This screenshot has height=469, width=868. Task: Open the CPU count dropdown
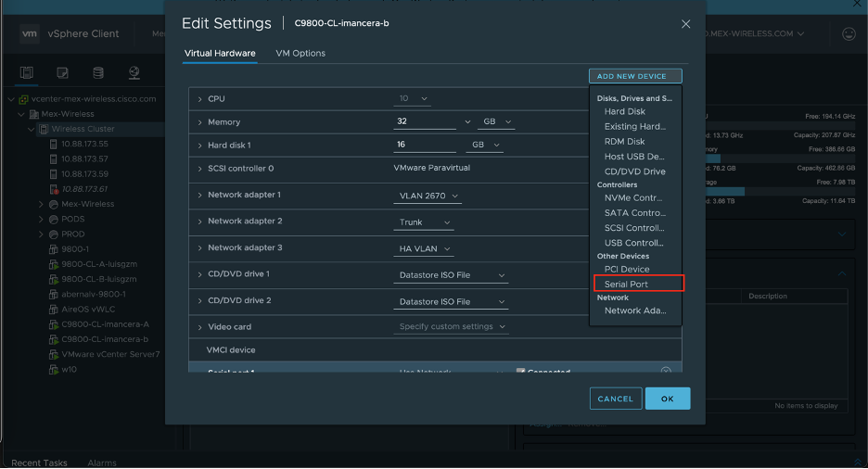click(x=413, y=98)
